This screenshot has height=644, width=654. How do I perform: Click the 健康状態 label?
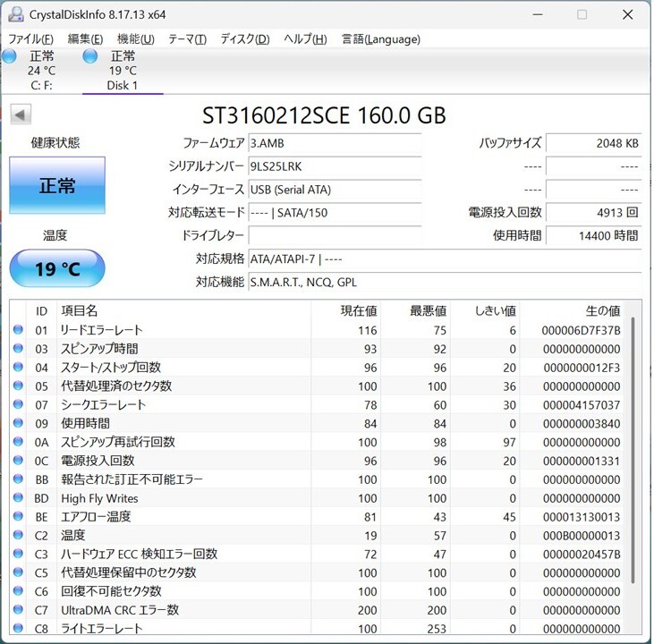tap(55, 142)
